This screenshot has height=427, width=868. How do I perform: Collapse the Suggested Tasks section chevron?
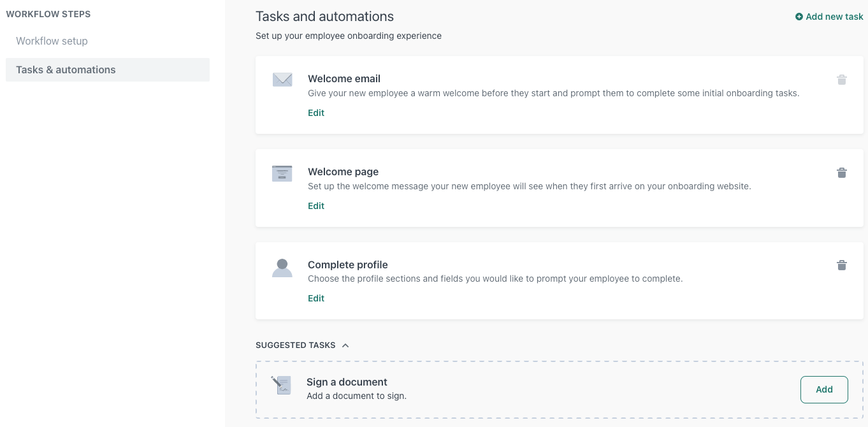point(345,345)
